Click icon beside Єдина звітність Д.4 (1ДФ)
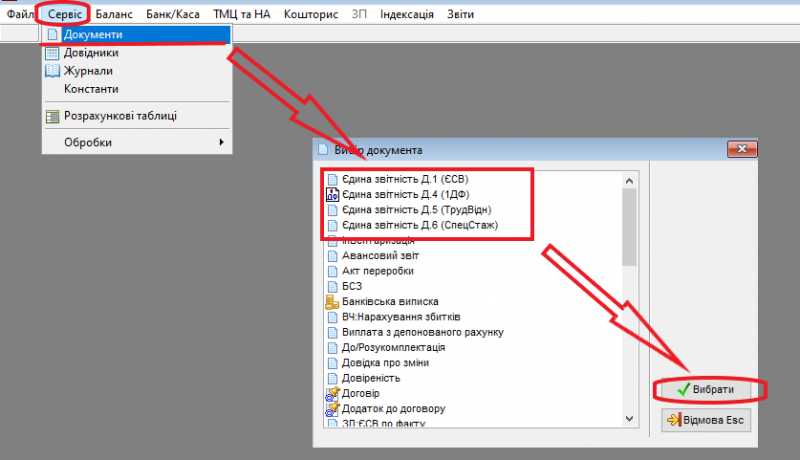800x460 pixels. pyautogui.click(x=333, y=195)
